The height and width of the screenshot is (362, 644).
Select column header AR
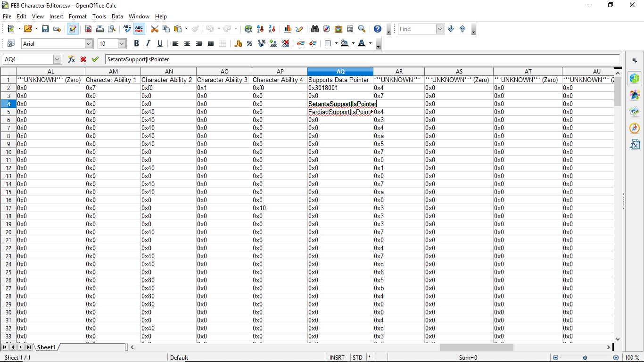pos(399,72)
